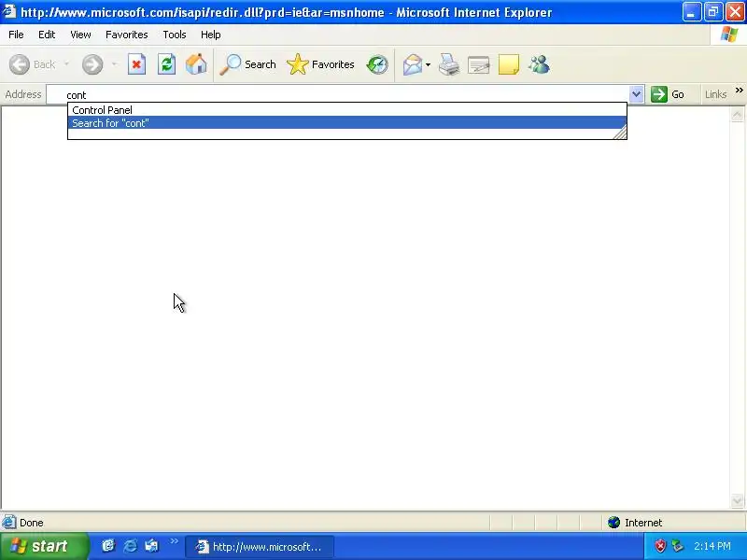Open the View menu
Image resolution: width=747 pixels, height=560 pixels.
click(x=80, y=35)
